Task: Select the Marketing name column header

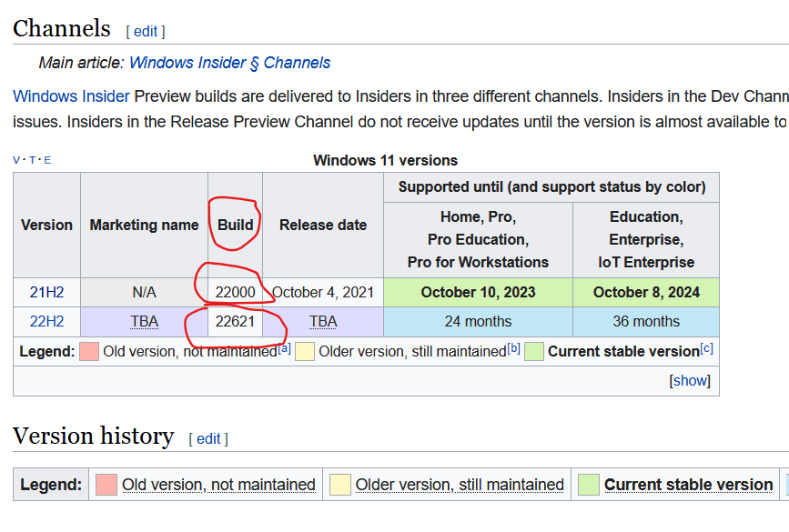Action: click(145, 225)
